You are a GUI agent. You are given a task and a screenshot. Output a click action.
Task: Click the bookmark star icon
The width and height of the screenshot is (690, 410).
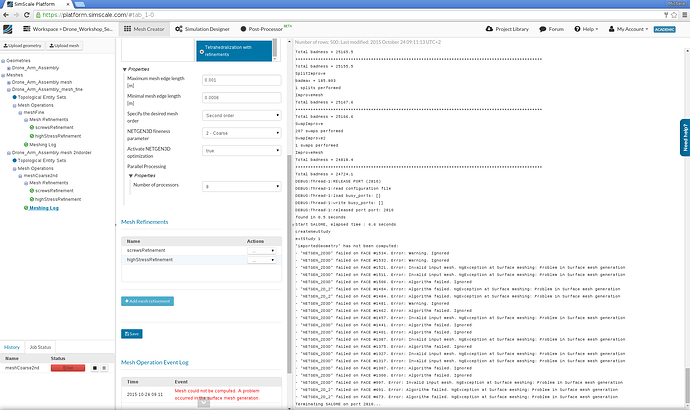(x=674, y=15)
